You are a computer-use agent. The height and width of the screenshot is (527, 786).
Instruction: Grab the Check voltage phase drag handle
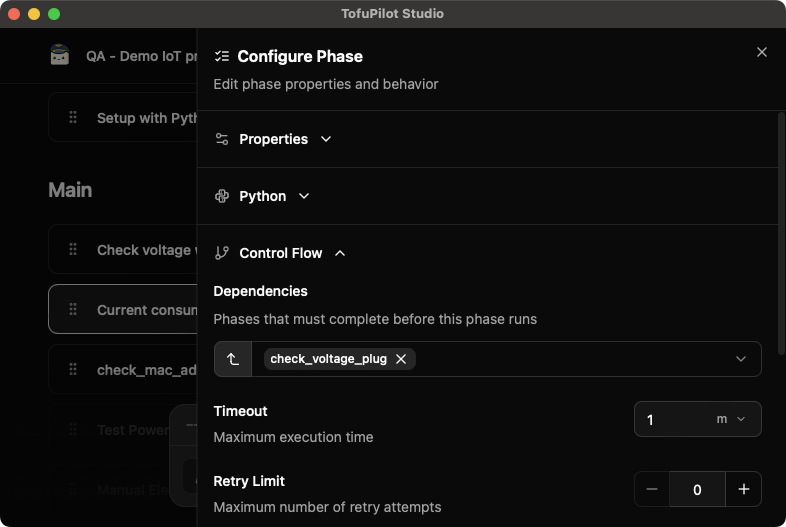coord(73,250)
